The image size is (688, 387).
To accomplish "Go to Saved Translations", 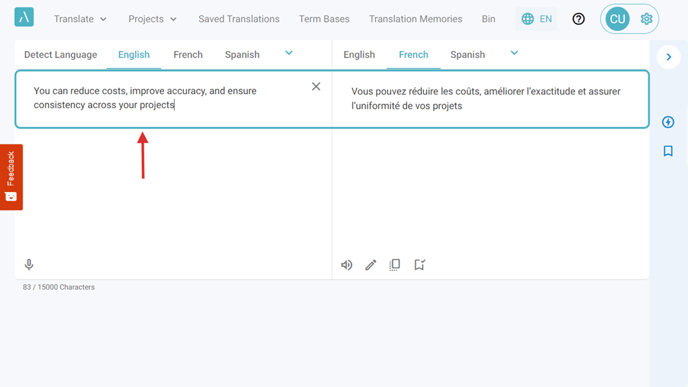I will pyautogui.click(x=239, y=19).
